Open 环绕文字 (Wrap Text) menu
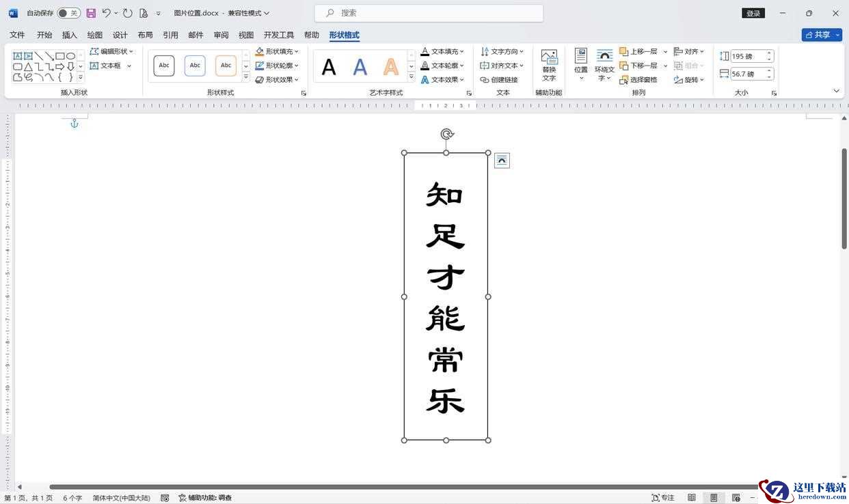Image resolution: width=849 pixels, height=504 pixels. tap(604, 66)
